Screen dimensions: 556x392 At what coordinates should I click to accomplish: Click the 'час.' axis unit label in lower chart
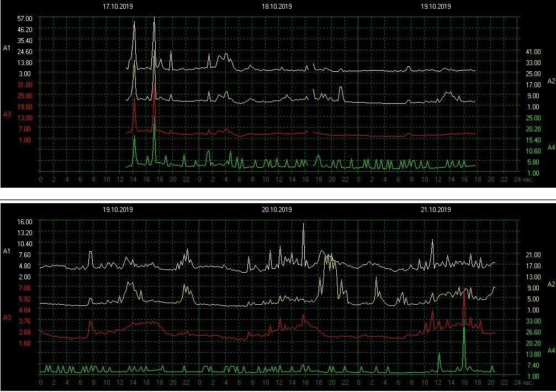(528, 382)
